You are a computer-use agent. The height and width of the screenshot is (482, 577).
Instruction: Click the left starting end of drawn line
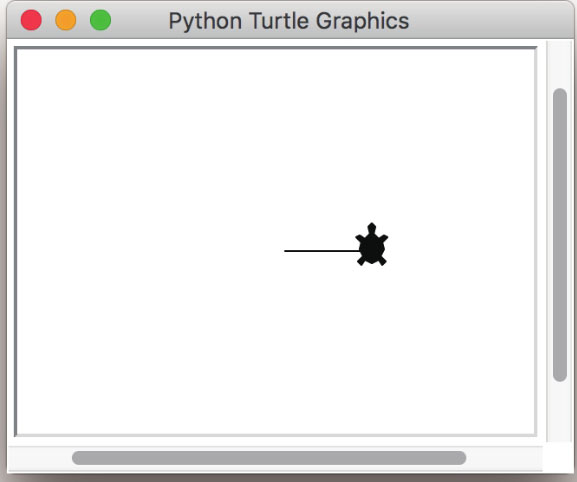[285, 251]
